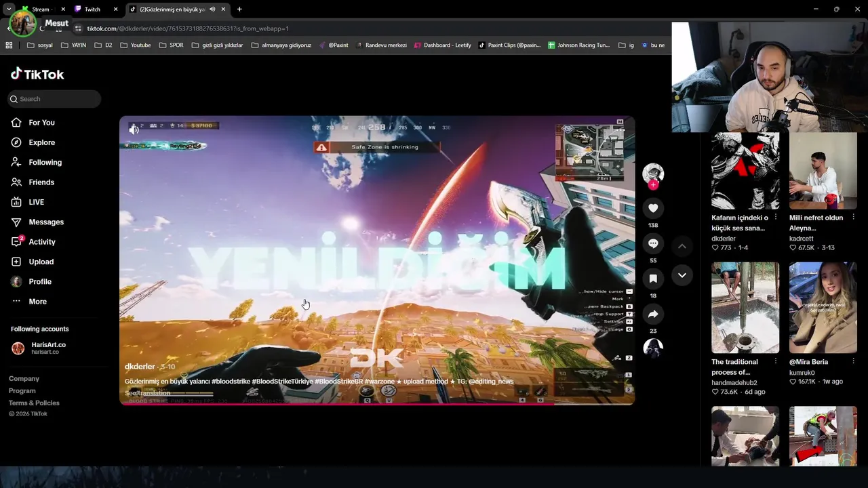Click the See translation link
Viewport: 868px width, 488px height.
[x=147, y=393]
